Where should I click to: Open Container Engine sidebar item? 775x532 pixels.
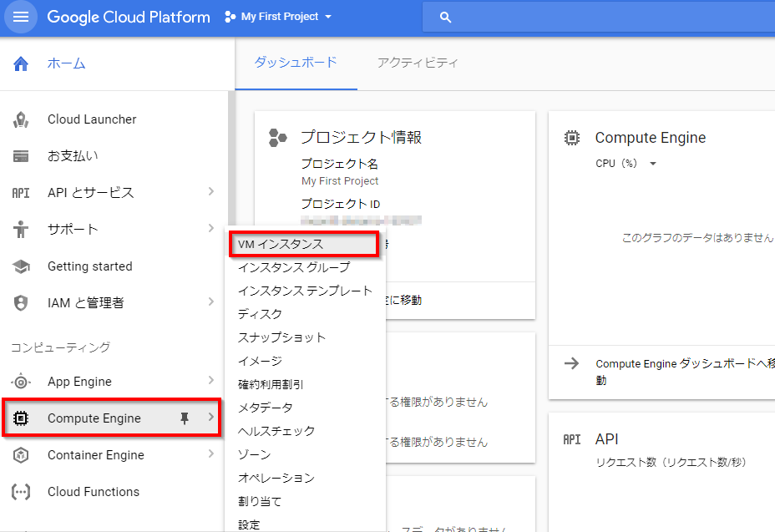pos(96,454)
